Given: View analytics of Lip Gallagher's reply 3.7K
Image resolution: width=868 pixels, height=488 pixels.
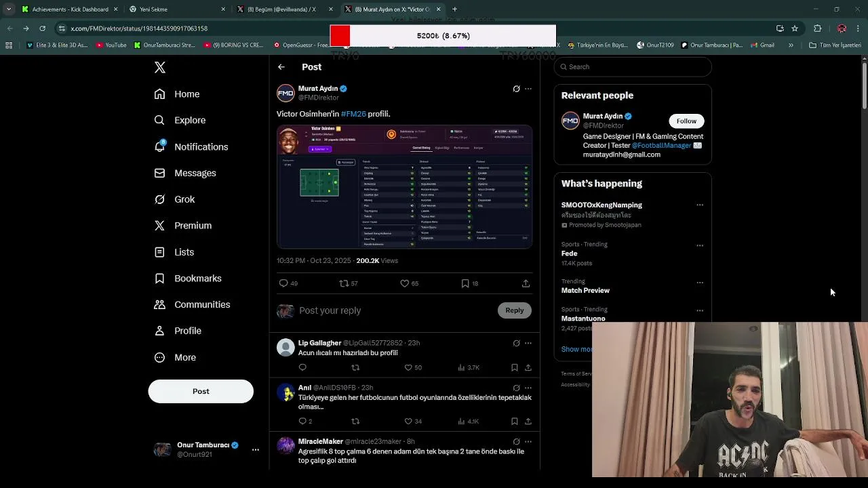Looking at the screenshot, I should 469,367.
